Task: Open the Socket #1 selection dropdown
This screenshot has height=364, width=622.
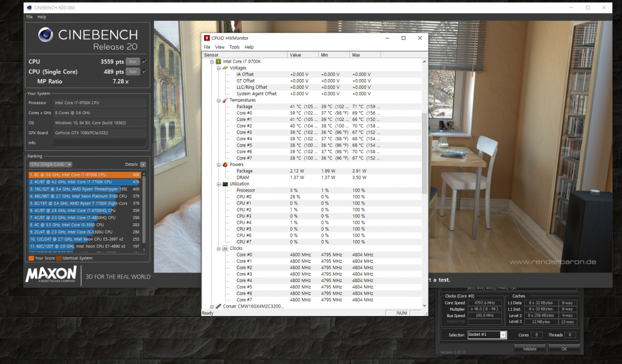Action: point(503,335)
